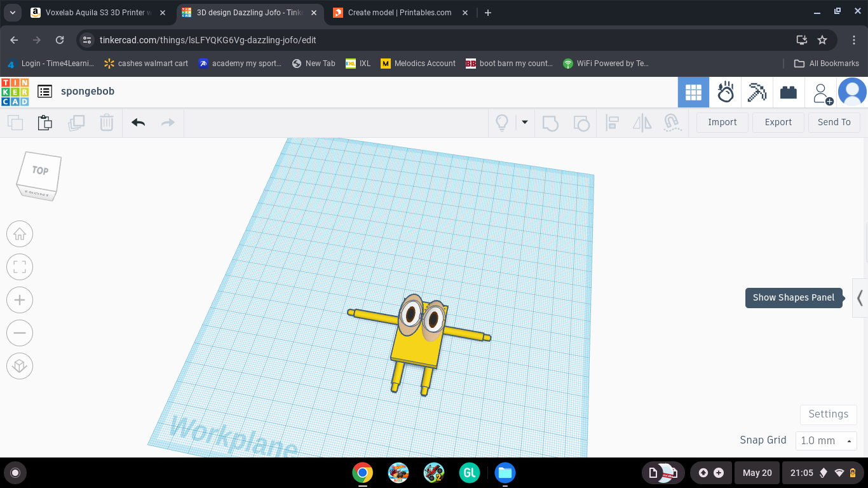868x488 pixels.
Task: Open the user profile avatar
Action: pos(852,92)
